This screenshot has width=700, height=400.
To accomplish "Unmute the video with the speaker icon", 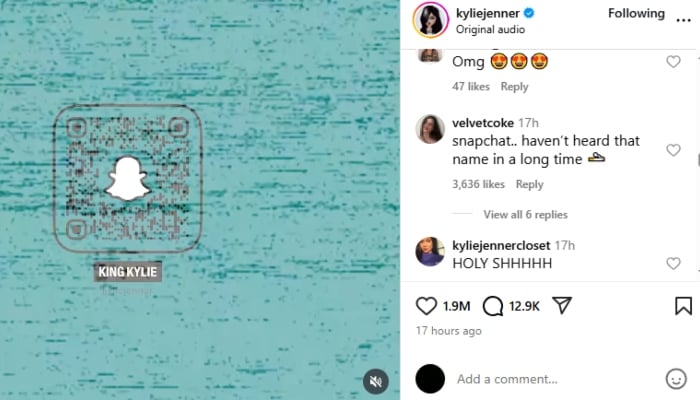I will point(376,381).
